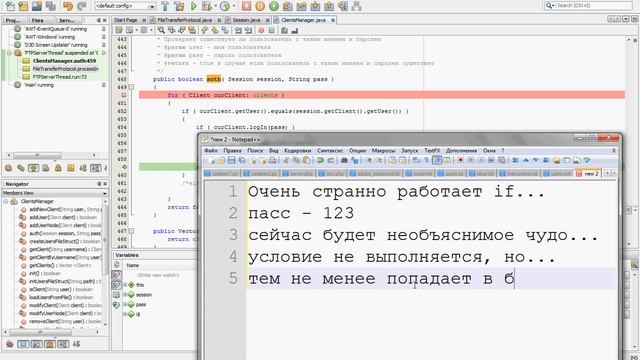The image size is (640, 360).
Task: Click the Profile Project icon
Action: [224, 6]
